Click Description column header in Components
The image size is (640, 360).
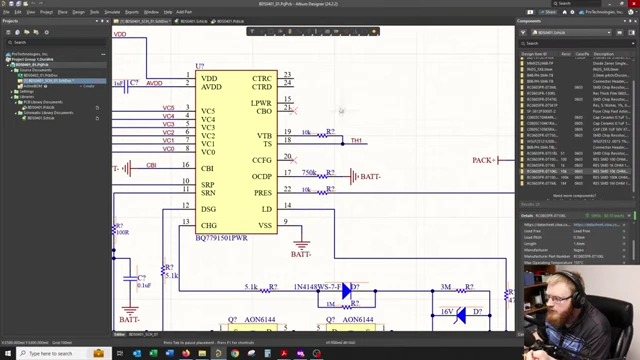coord(603,54)
